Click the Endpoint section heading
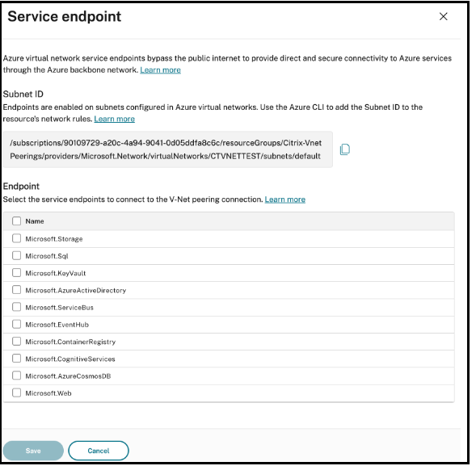Screen dimensions: 476x466 (x=21, y=187)
